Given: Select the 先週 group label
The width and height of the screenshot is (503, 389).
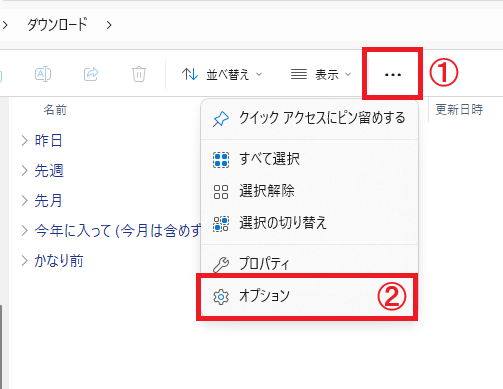Looking at the screenshot, I should pyautogui.click(x=49, y=171).
